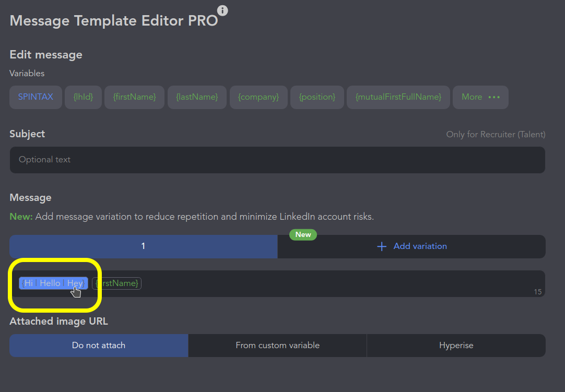Select message variation tab 1
This screenshot has height=392, width=565.
[143, 246]
